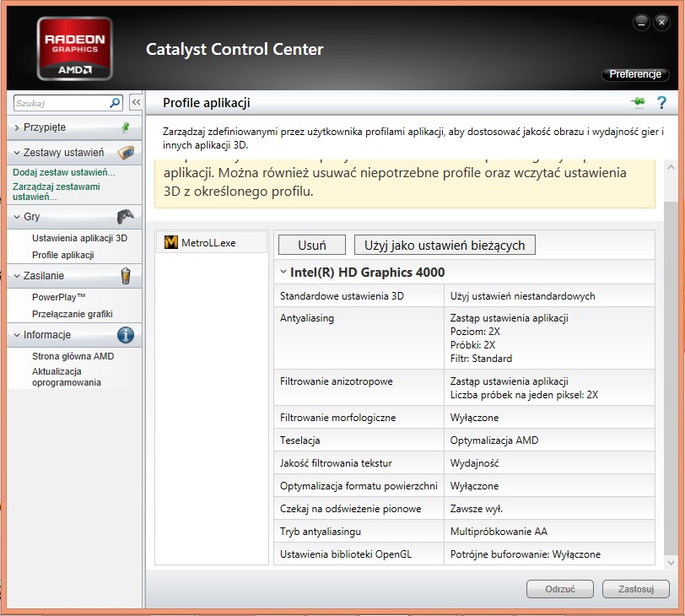The height and width of the screenshot is (616, 685).
Task: Click Optymalizacja formatu powierzchni row
Action: [464, 485]
